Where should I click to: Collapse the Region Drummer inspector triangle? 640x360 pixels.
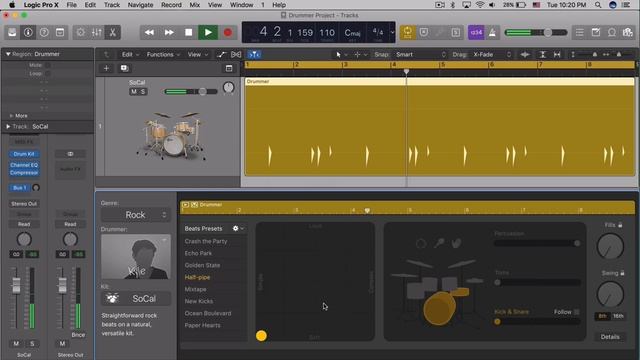point(7,54)
